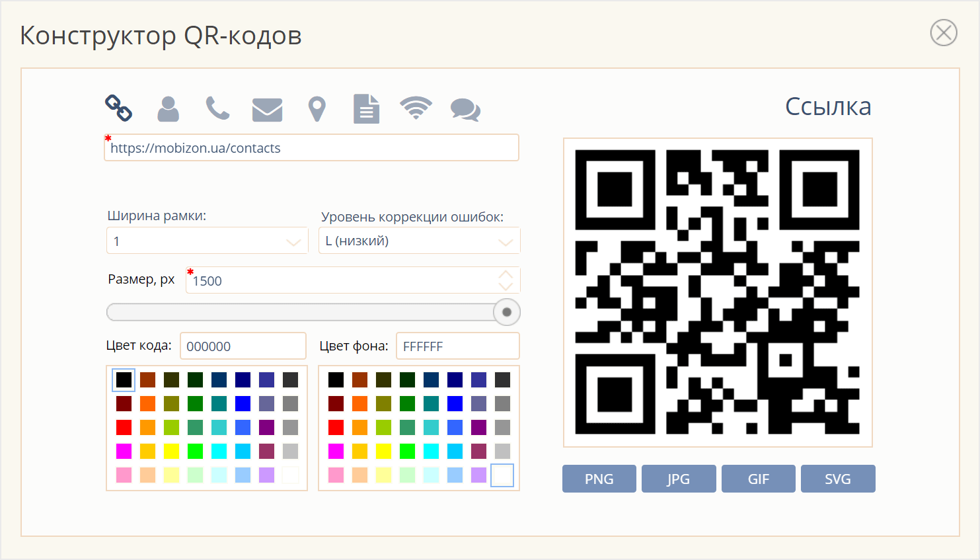Click the size slider handle

507,312
